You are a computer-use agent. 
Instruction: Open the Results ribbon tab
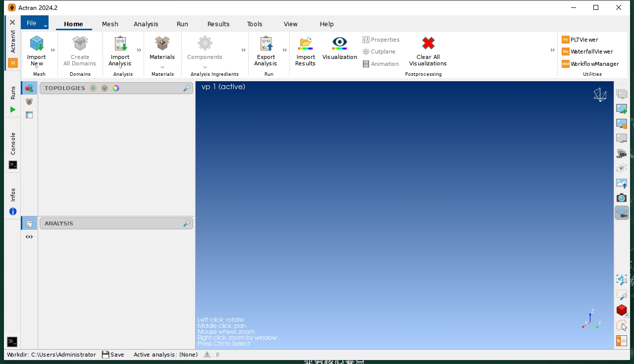tap(218, 24)
